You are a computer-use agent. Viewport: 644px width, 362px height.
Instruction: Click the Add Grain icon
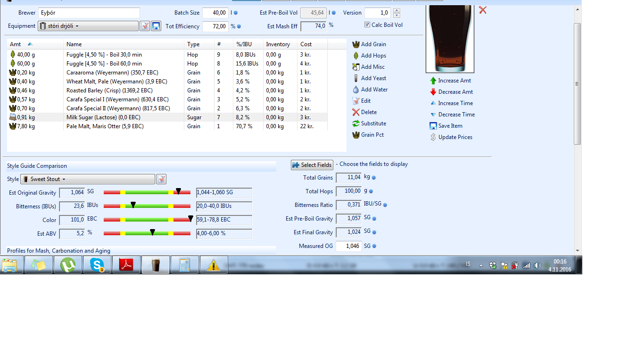(356, 44)
